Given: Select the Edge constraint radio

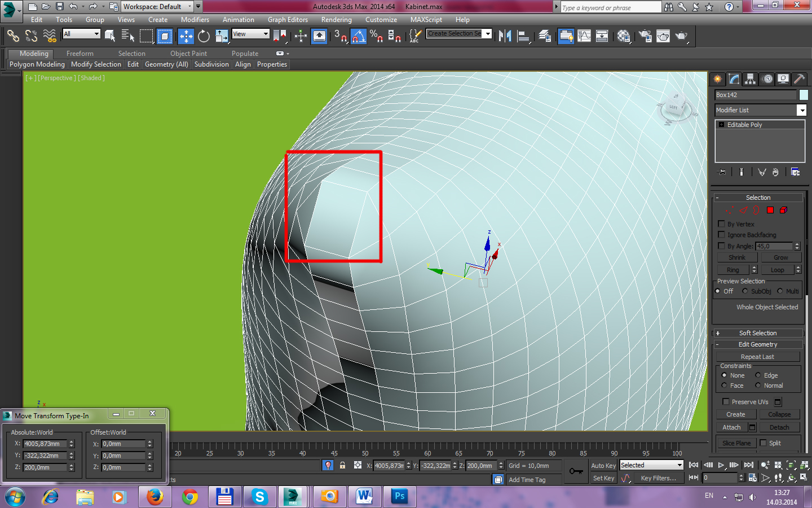Looking at the screenshot, I should tap(758, 375).
